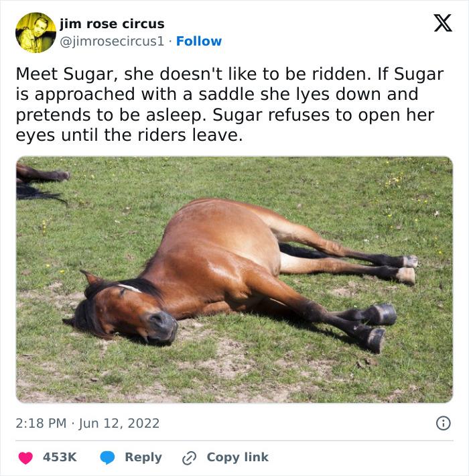Click the chain link icon
Viewport: 469px width, 476px height.
(x=190, y=457)
